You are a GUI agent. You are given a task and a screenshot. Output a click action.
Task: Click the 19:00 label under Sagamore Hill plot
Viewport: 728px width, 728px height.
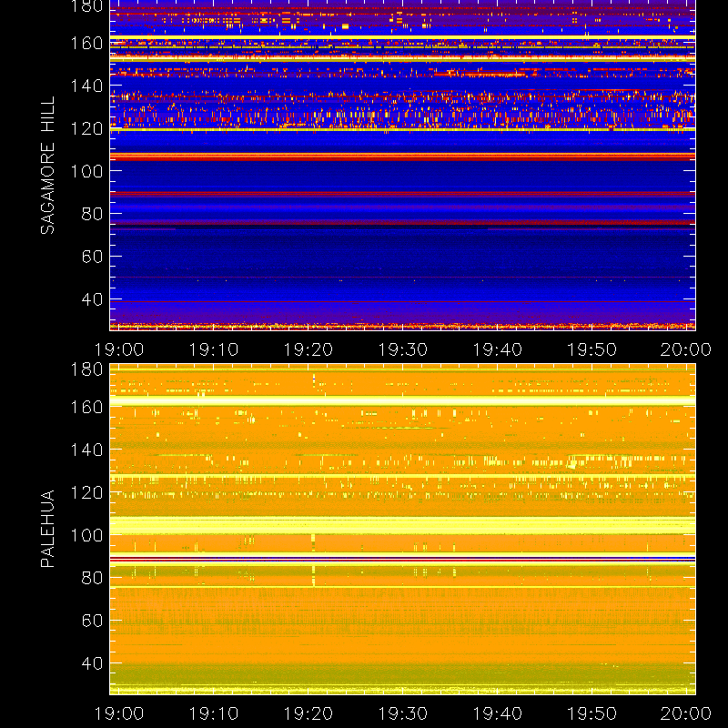point(119,349)
